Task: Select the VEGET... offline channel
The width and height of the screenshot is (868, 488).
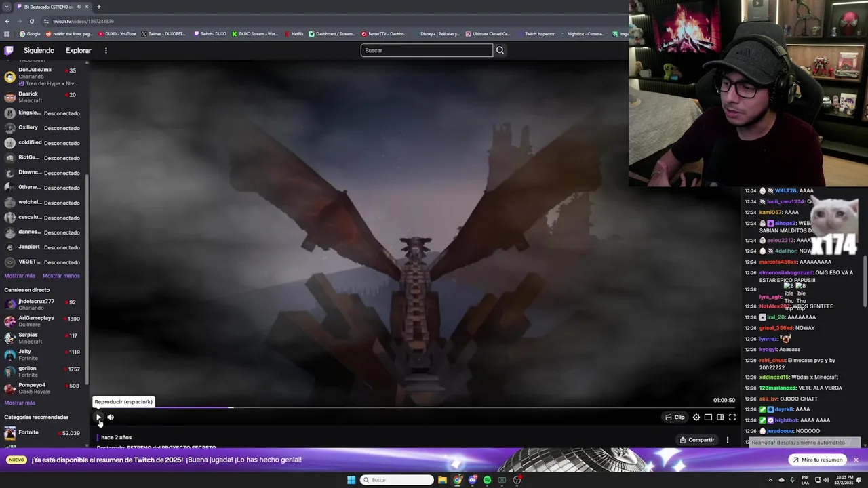Action: [43, 262]
